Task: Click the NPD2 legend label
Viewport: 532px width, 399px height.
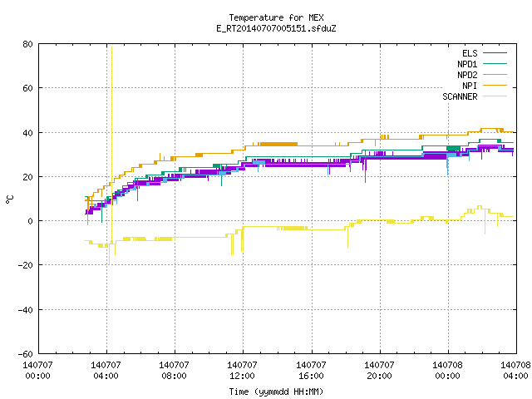Action: pos(467,75)
